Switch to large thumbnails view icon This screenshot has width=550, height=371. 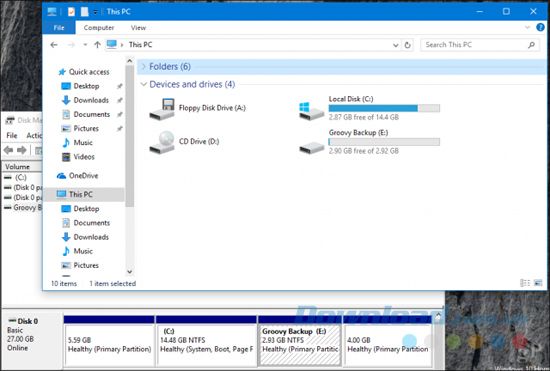(x=538, y=283)
